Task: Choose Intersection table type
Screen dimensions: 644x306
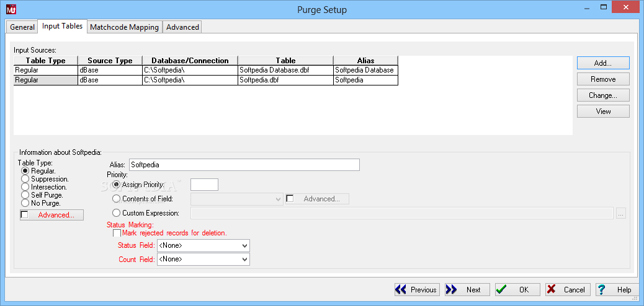Action: (x=25, y=187)
